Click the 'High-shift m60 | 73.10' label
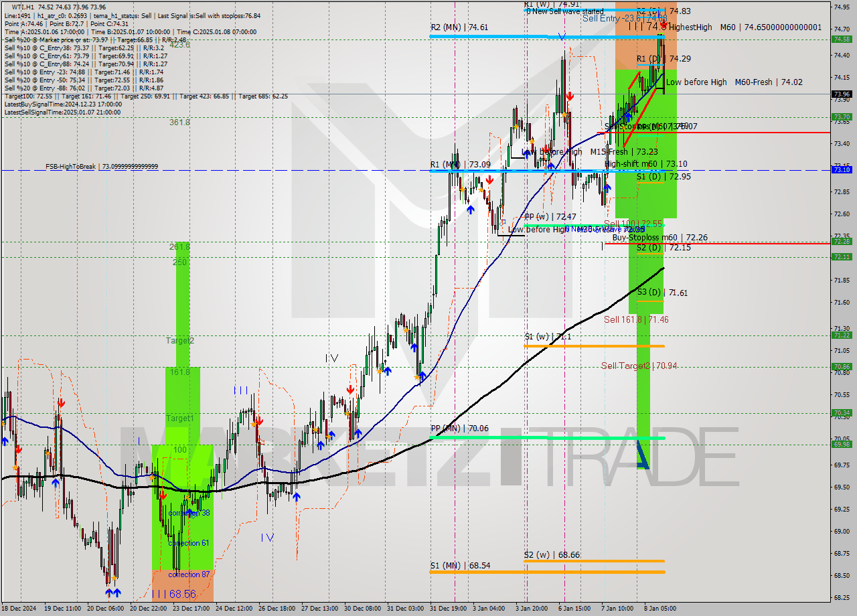The width and height of the screenshot is (857, 616). point(645,163)
